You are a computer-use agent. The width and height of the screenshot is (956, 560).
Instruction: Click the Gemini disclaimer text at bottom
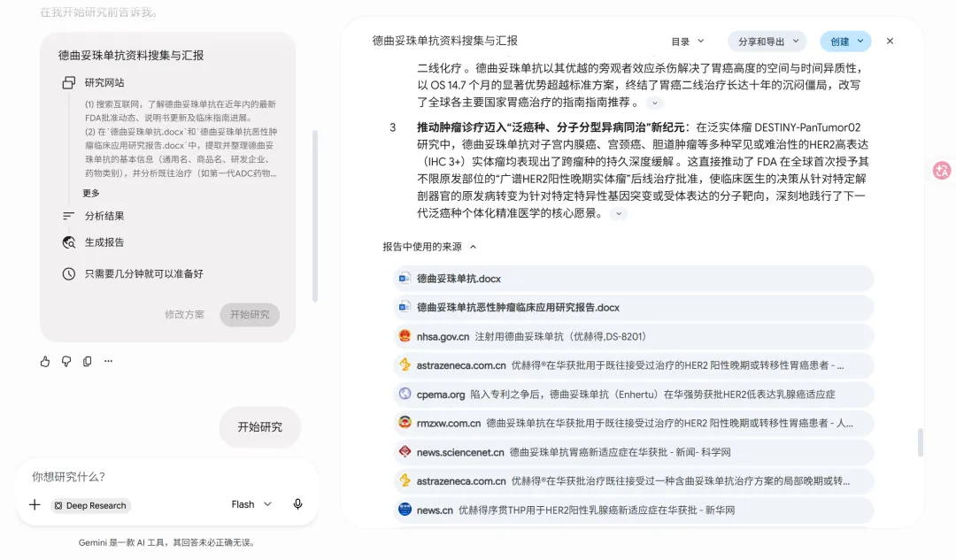click(166, 542)
